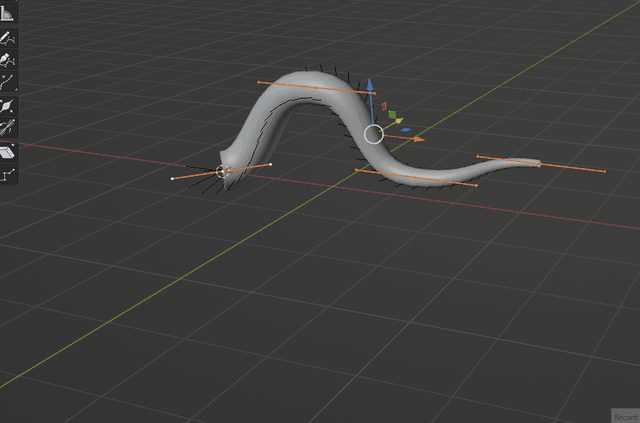Click the red square plane handle of gizmo
640x423 pixels.
[x=384, y=106]
